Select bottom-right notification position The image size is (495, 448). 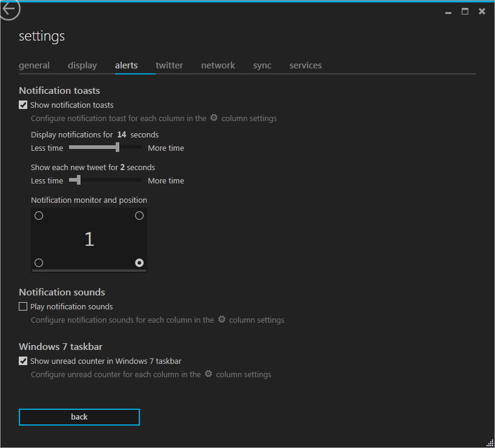(x=139, y=263)
